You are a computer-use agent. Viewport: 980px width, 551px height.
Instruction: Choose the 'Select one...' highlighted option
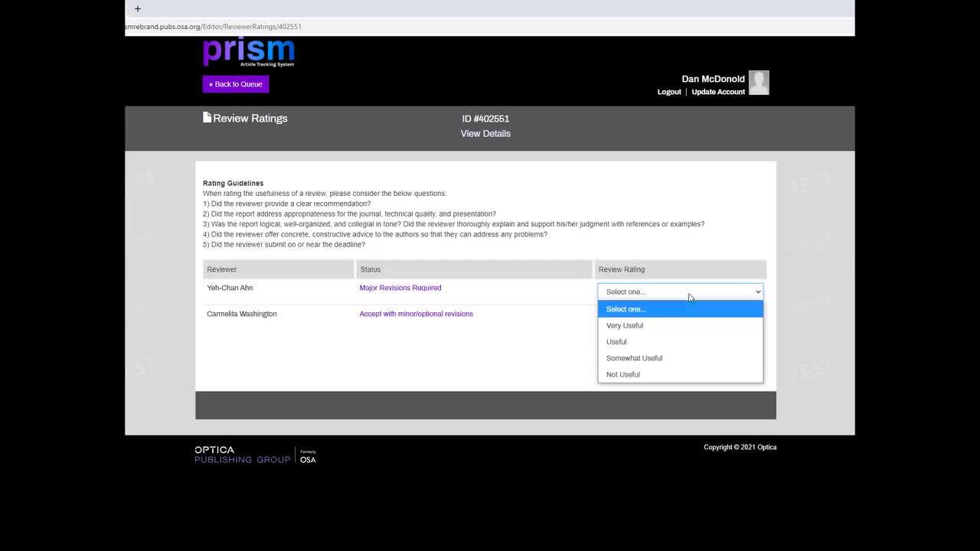681,309
